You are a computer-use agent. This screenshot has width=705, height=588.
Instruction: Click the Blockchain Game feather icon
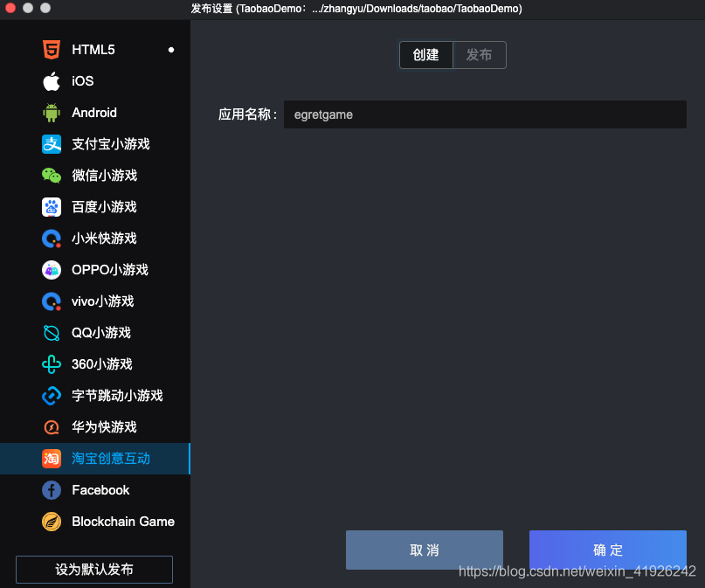coord(52,522)
